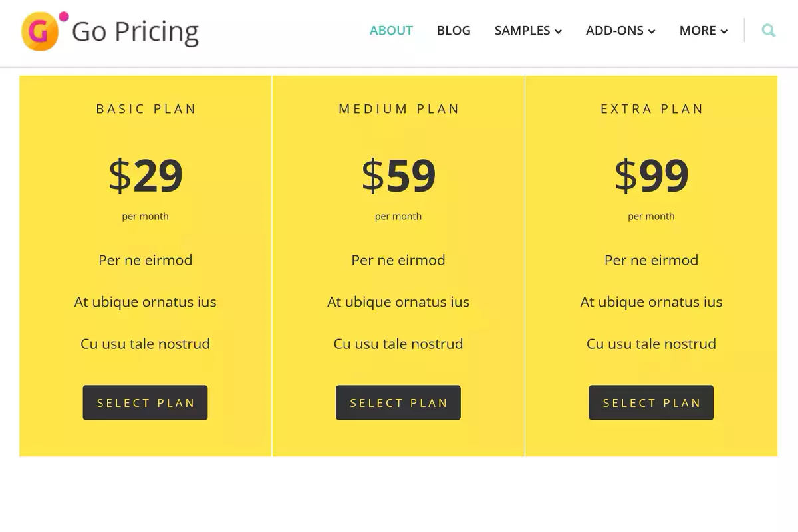Open the More dropdown chevron
The height and width of the screenshot is (532, 798).
point(724,31)
